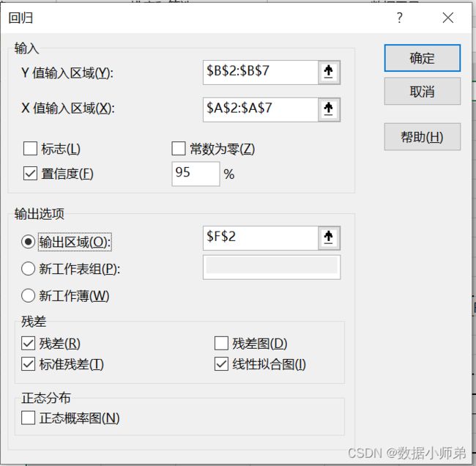Image resolution: width=476 pixels, height=466 pixels.
Task: Click the 确定 button
Action: (x=423, y=58)
